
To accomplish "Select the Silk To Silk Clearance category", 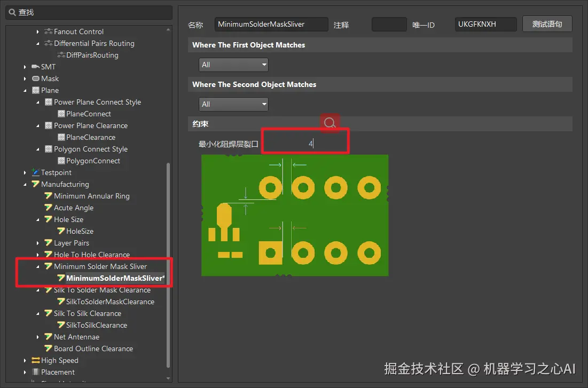I will point(88,313).
